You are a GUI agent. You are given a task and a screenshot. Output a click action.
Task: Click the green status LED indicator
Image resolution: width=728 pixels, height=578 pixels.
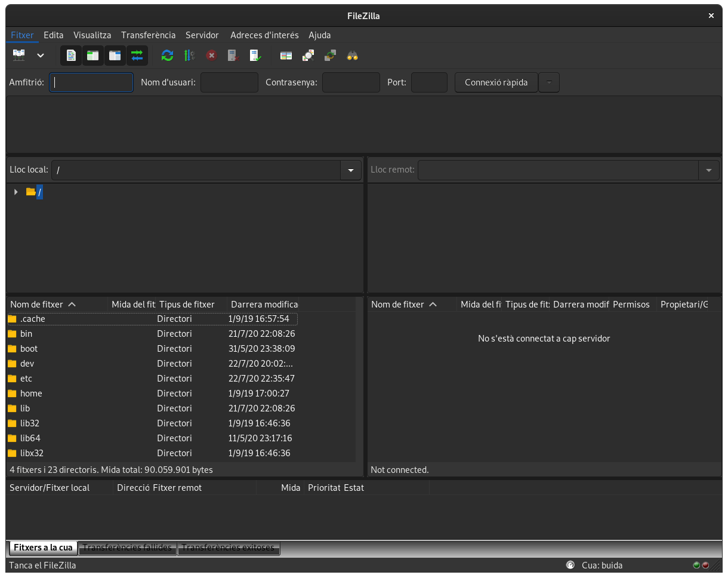coord(696,565)
